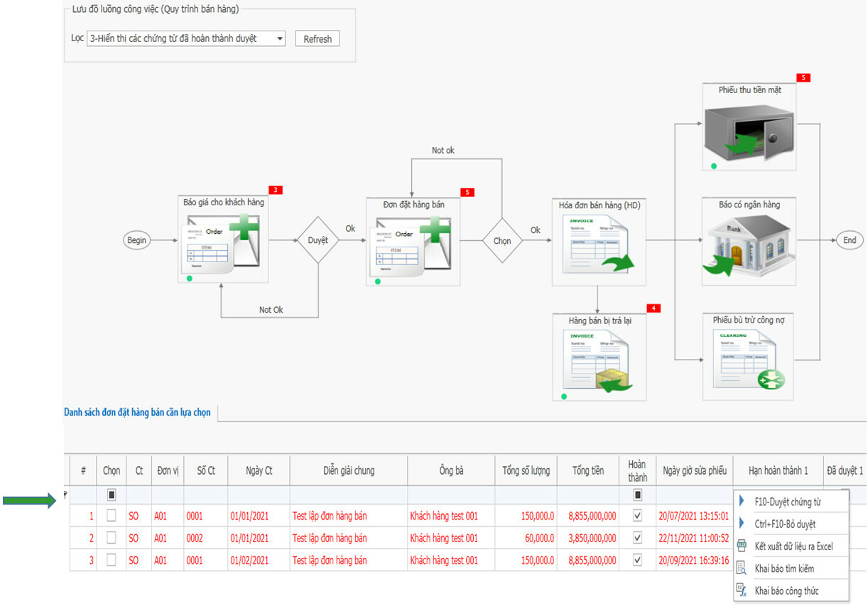The image size is (868, 609).
Task: Expand the Lọc filter dropdown
Action: pos(279,38)
